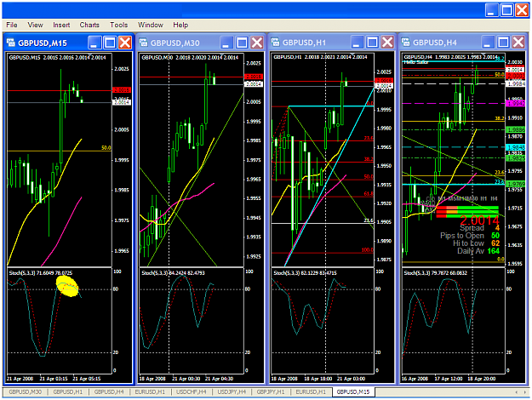Open the Tools menu
532x400 pixels.
pyautogui.click(x=119, y=25)
